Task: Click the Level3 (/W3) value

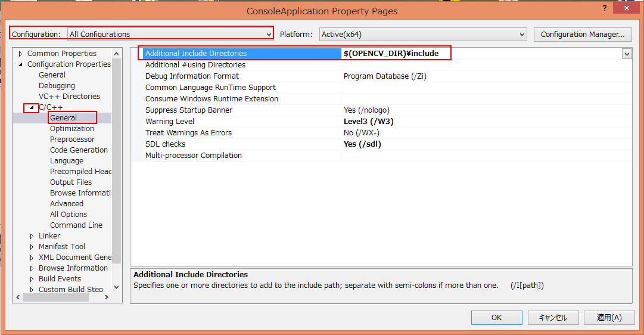Action: coord(368,121)
